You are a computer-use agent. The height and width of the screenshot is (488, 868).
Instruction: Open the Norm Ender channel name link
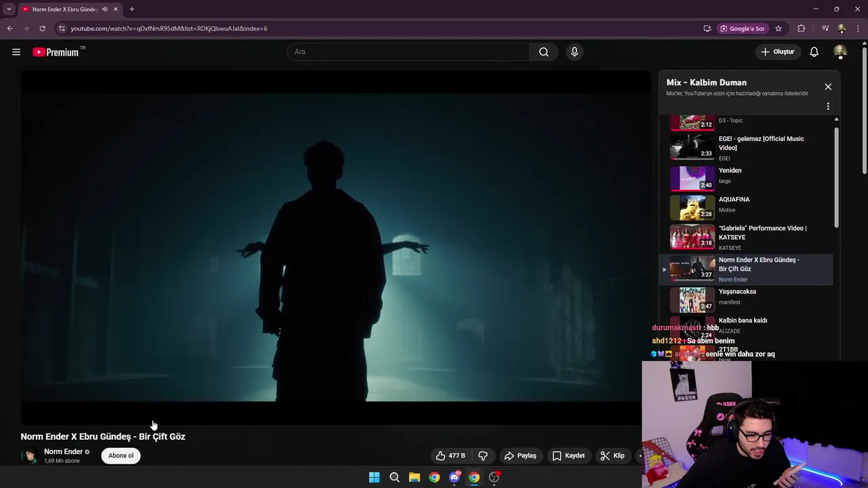[x=63, y=451]
